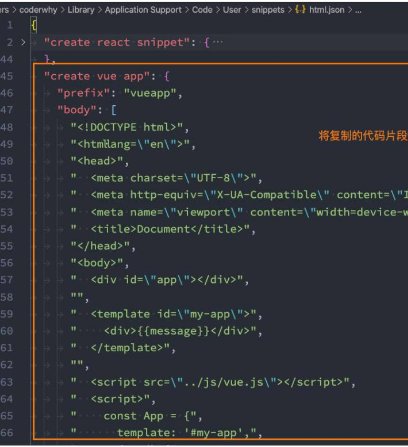Place cursor in the DOCTYPE html line
The width and height of the screenshot is (408, 447).
click(x=127, y=127)
